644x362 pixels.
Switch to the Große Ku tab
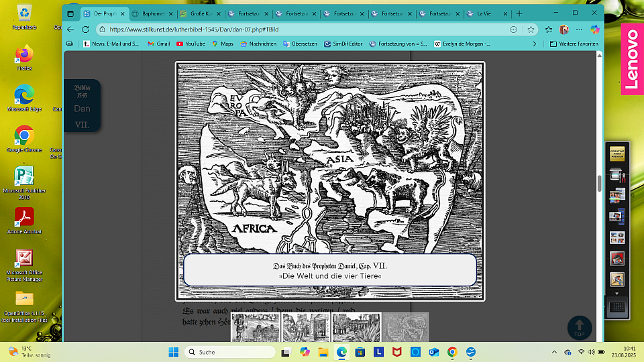[x=201, y=13]
